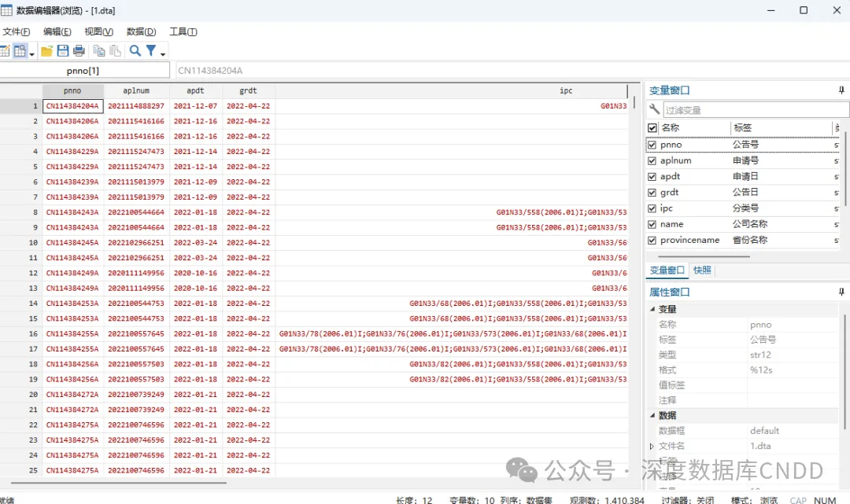Open the 数据(D) menu
Screen dimensions: 850x504
[x=141, y=31]
